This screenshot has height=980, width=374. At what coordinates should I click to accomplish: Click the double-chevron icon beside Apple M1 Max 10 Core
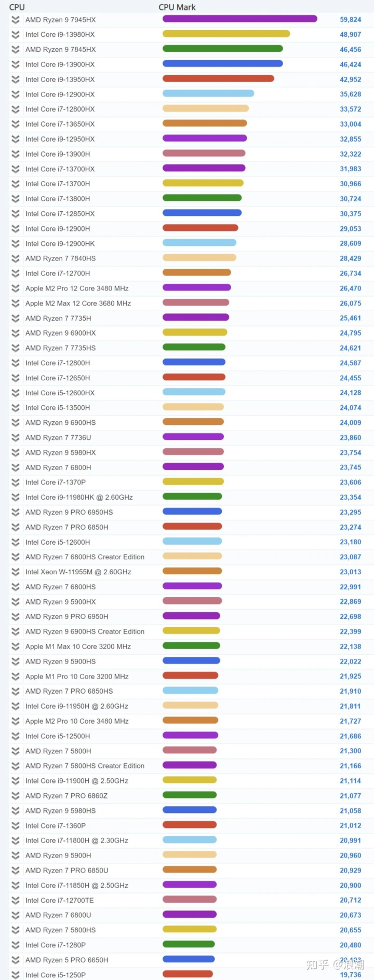point(16,647)
